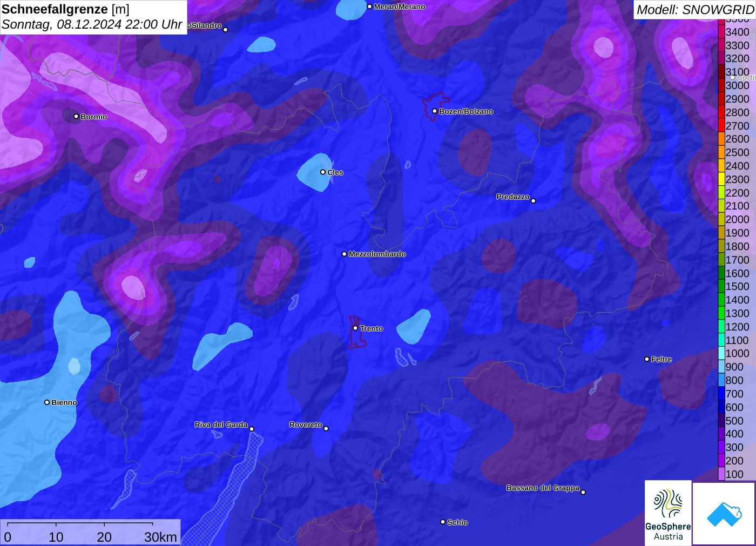Click the 1500 green legend swatch
Image resolution: width=756 pixels, height=546 pixels.
pos(721,286)
